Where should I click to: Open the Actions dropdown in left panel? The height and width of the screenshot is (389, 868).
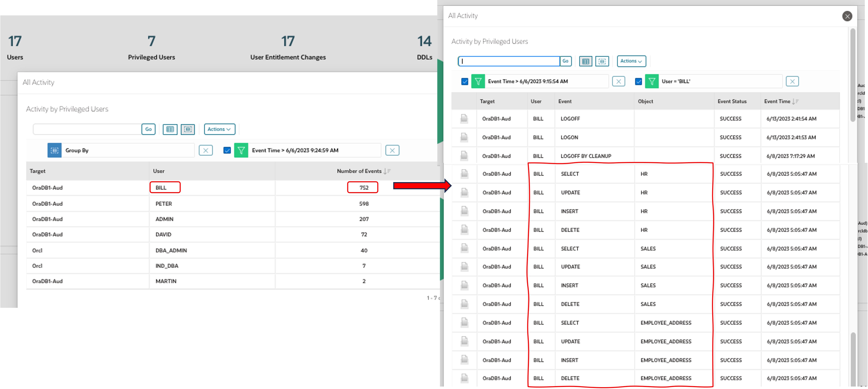tap(219, 129)
